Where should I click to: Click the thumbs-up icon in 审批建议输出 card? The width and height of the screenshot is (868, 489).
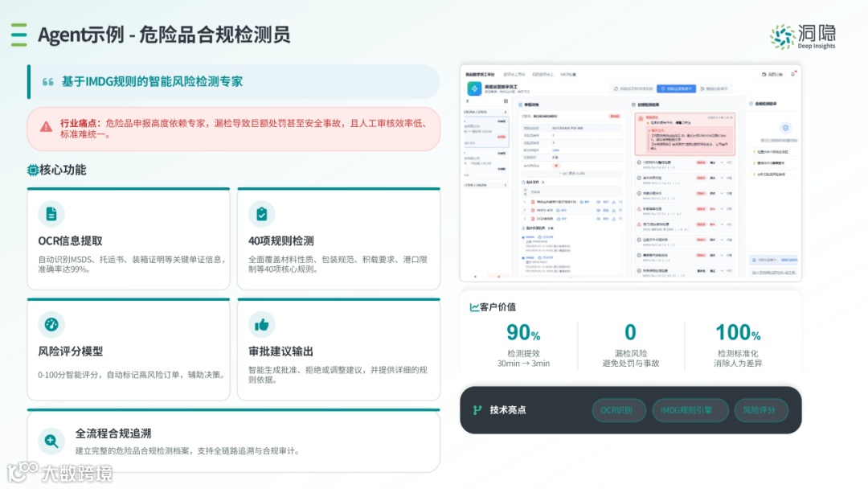point(262,324)
